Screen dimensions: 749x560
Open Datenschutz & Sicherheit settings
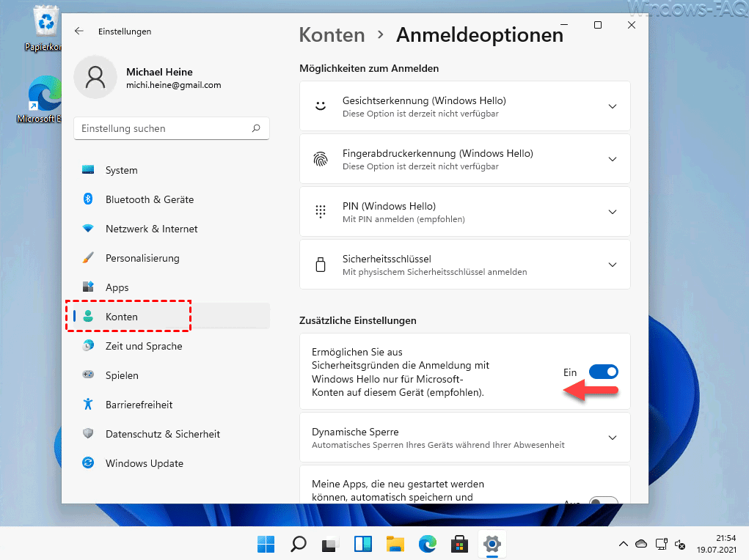(x=172, y=434)
